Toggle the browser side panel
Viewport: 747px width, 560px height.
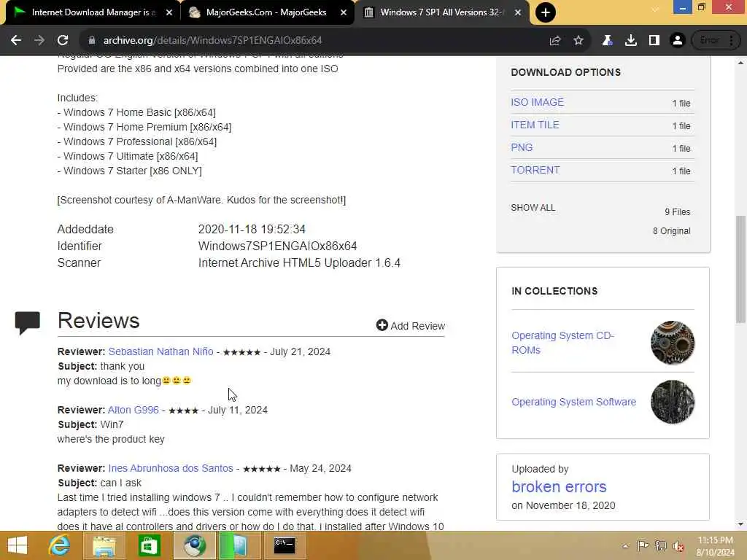pos(654,41)
